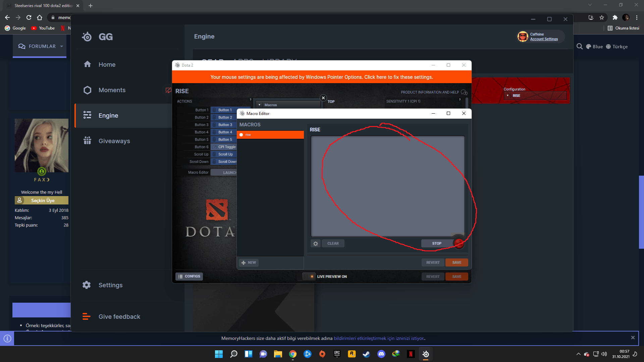The height and width of the screenshot is (362, 644).
Task: Click NEW macro button
Action: [x=249, y=263]
